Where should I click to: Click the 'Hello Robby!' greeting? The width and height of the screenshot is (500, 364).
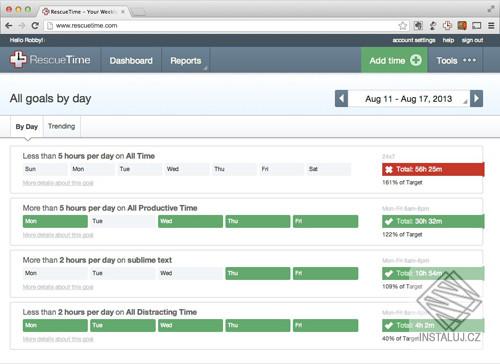pyautogui.click(x=27, y=40)
